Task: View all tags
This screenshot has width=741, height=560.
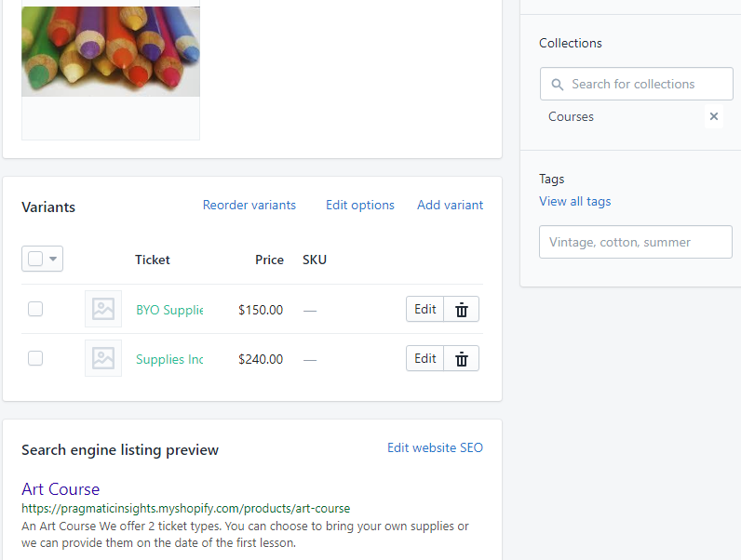Action: [x=574, y=202]
